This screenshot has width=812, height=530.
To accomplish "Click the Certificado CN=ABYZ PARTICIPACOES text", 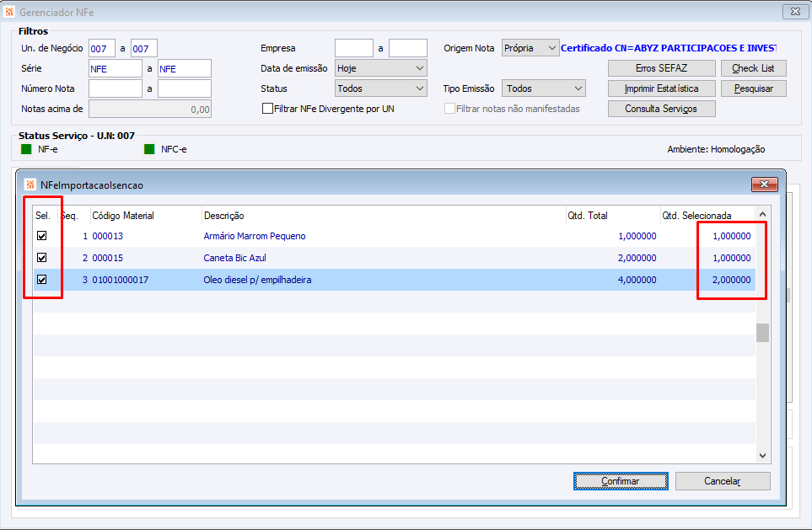I will (x=668, y=48).
